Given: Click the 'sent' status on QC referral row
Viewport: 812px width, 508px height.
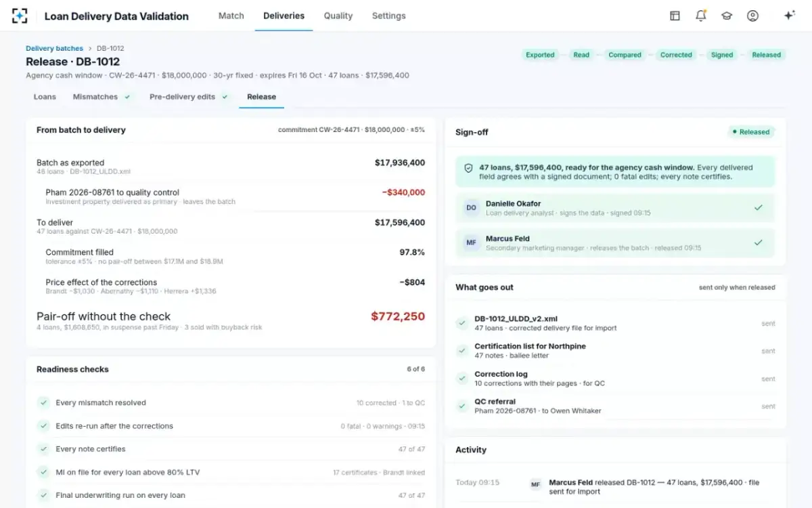Looking at the screenshot, I should click(768, 406).
